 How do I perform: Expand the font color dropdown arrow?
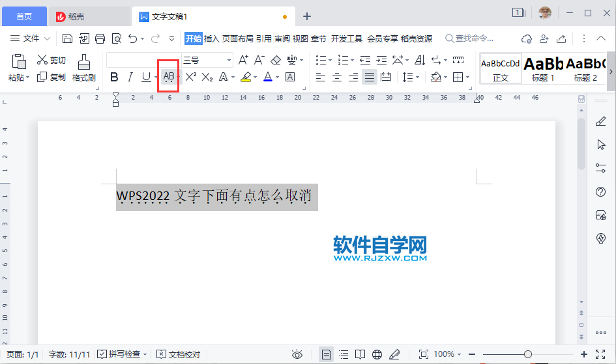click(x=278, y=77)
